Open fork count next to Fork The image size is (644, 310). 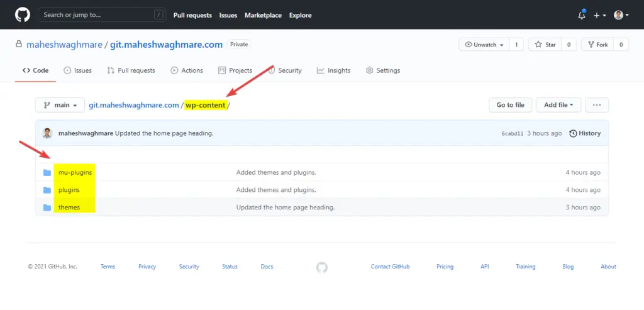coord(621,45)
